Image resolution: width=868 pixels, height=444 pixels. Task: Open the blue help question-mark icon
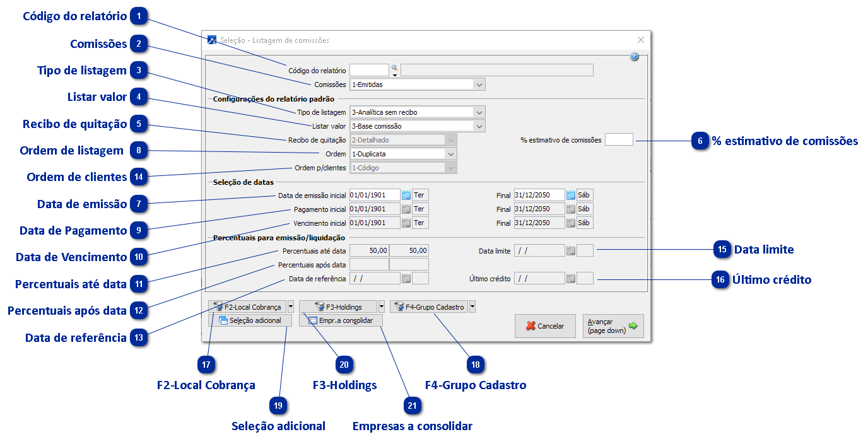click(634, 57)
